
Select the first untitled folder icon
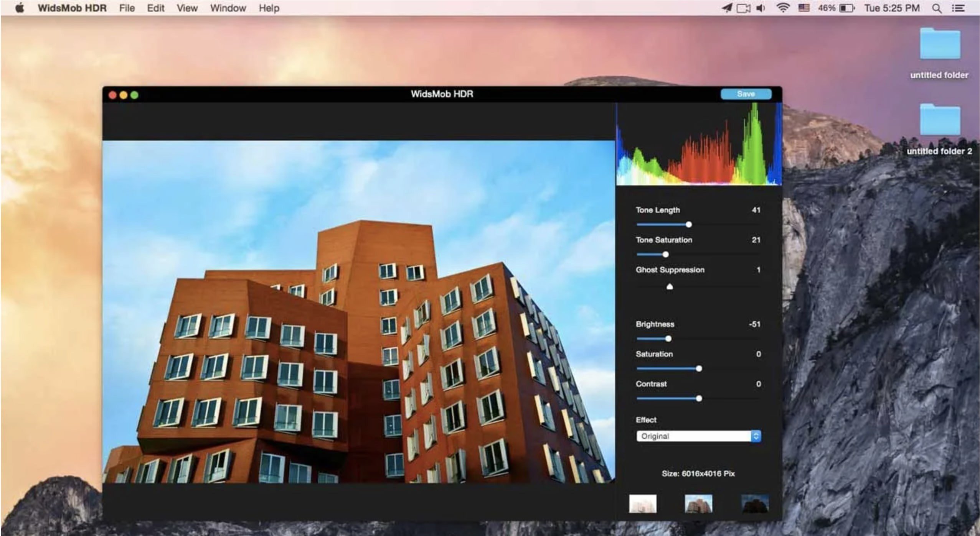point(940,44)
